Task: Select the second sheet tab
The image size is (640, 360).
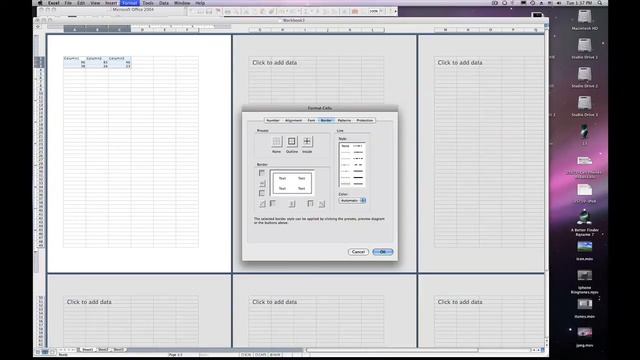Action: pyautogui.click(x=103, y=350)
